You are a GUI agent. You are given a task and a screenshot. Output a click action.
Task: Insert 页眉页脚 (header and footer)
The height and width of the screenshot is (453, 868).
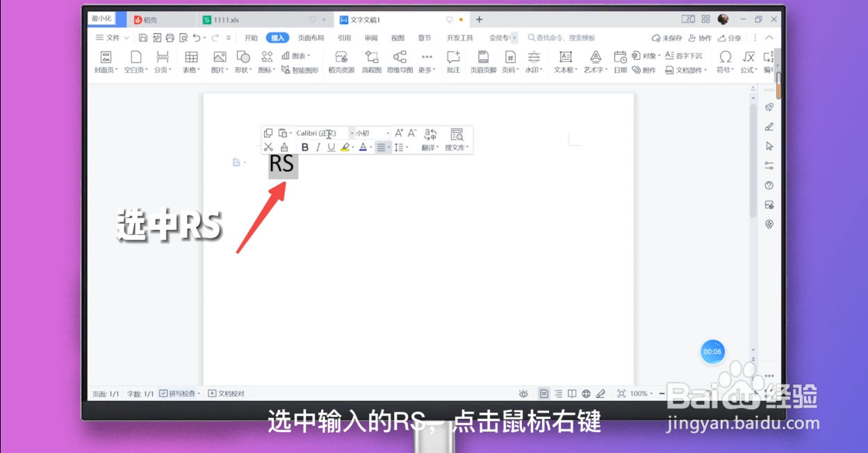point(483,61)
